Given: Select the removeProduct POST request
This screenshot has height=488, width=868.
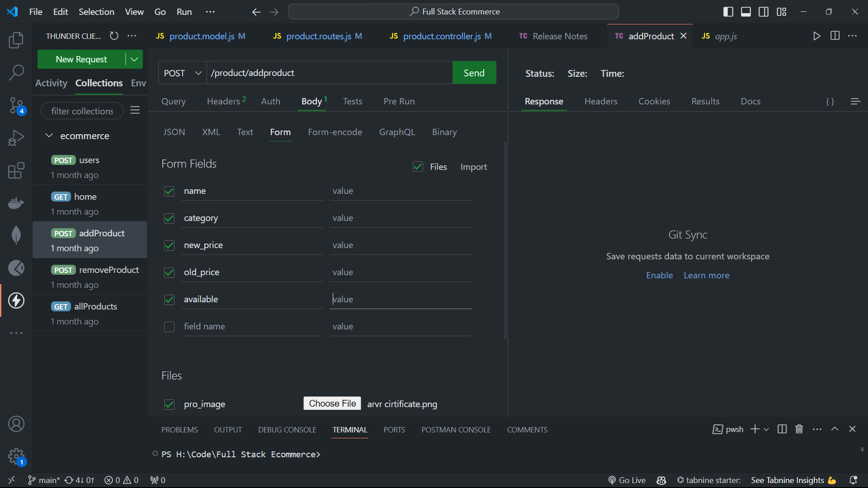Looking at the screenshot, I should (x=90, y=277).
